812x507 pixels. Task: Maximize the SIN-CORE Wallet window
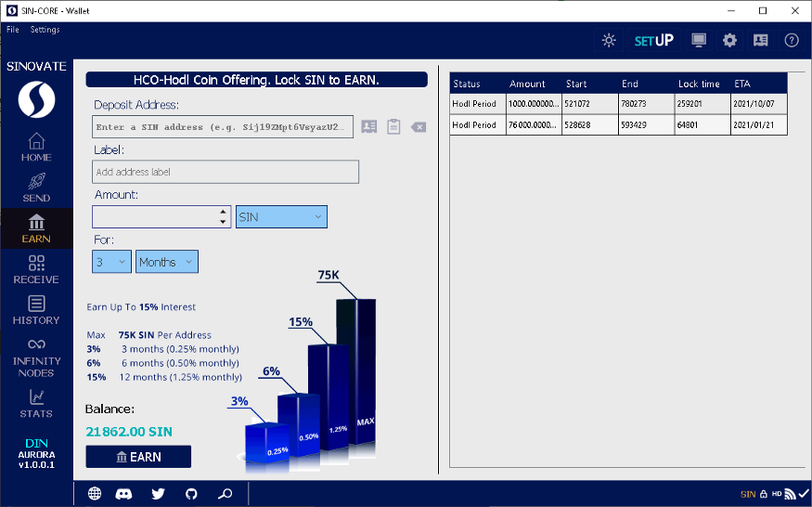[763, 11]
